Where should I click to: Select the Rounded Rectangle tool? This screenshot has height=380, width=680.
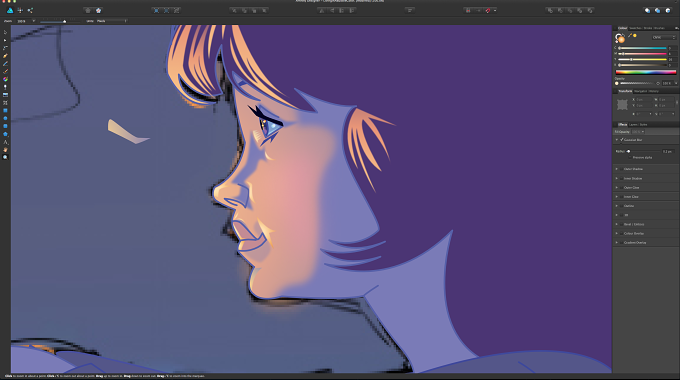[x=5, y=126]
